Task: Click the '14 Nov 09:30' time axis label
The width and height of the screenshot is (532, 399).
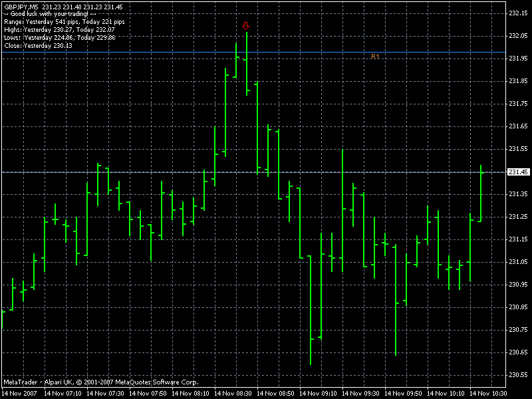Action: pyautogui.click(x=360, y=394)
